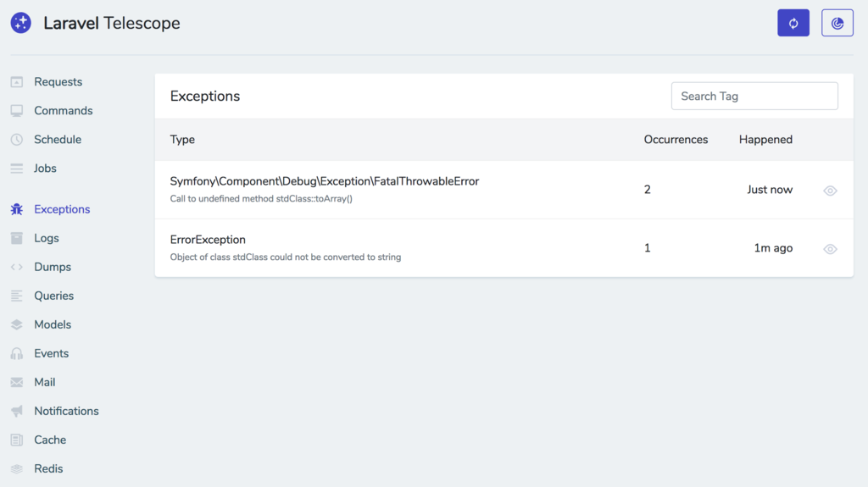
Task: Go to the Logs page
Action: [x=47, y=238]
